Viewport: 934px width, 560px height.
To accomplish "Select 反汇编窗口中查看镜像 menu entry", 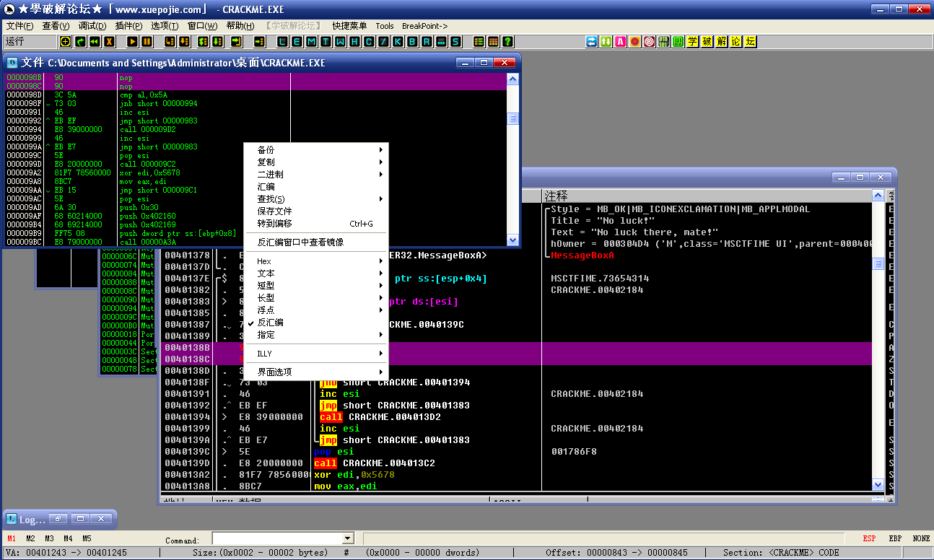I will click(316, 242).
